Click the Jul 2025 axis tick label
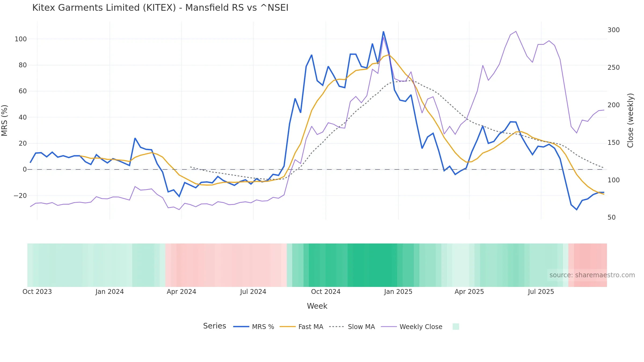The width and height of the screenshot is (644, 362). pos(541,291)
